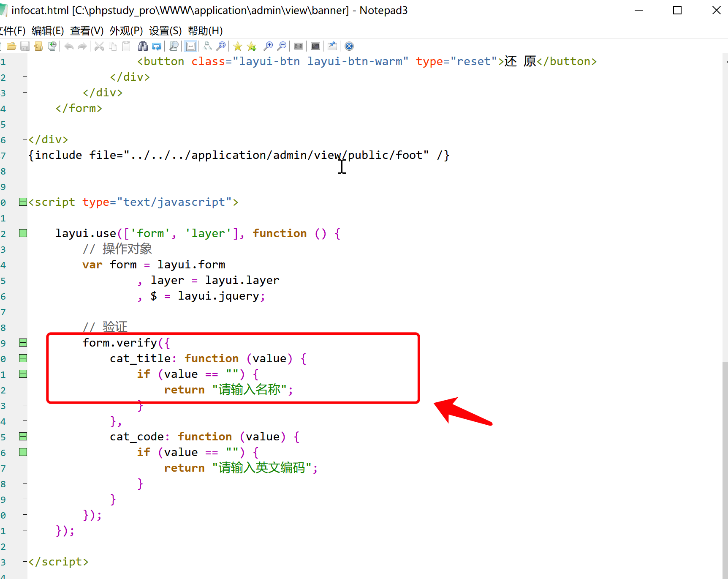
Task: Click the comment "// 验证"
Action: pyautogui.click(x=105, y=327)
